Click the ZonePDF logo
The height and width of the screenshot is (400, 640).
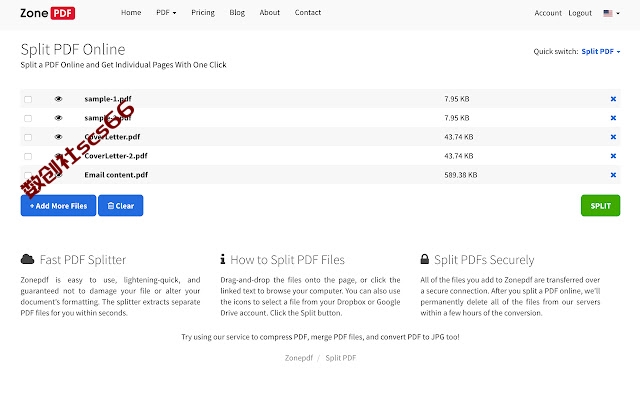click(47, 13)
